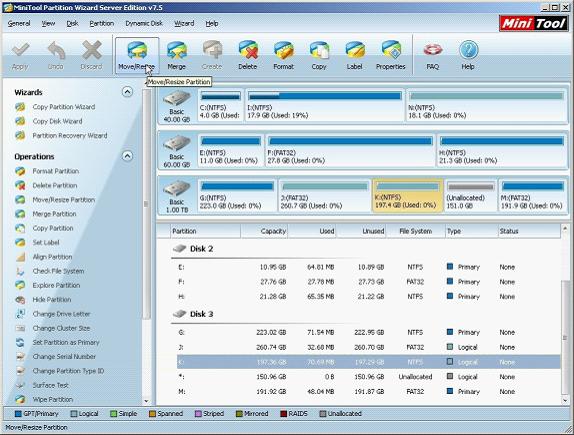Open the View menu
Image resolution: width=574 pixels, height=435 pixels.
(48, 23)
